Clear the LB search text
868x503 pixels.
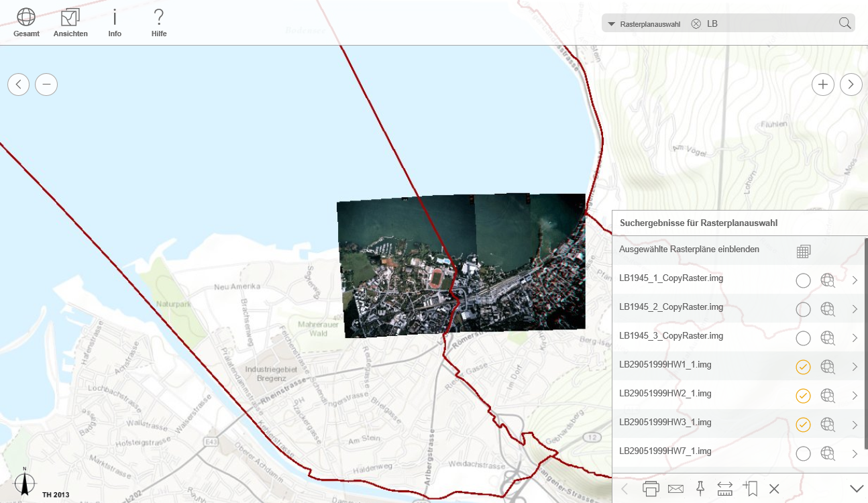click(696, 23)
